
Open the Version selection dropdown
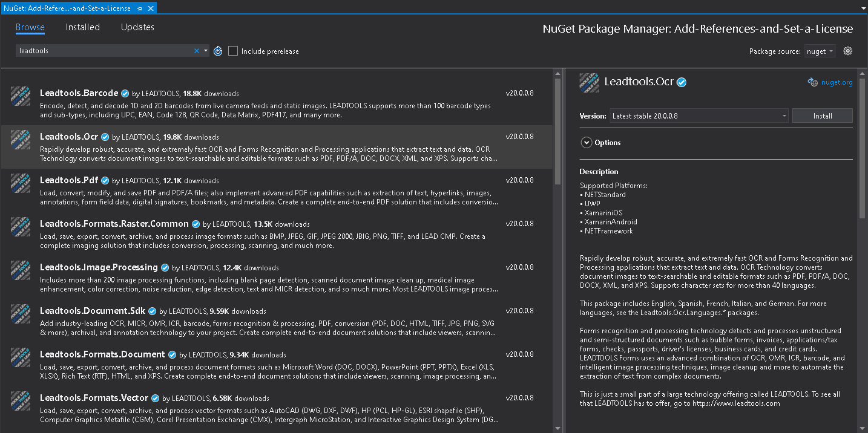[699, 116]
